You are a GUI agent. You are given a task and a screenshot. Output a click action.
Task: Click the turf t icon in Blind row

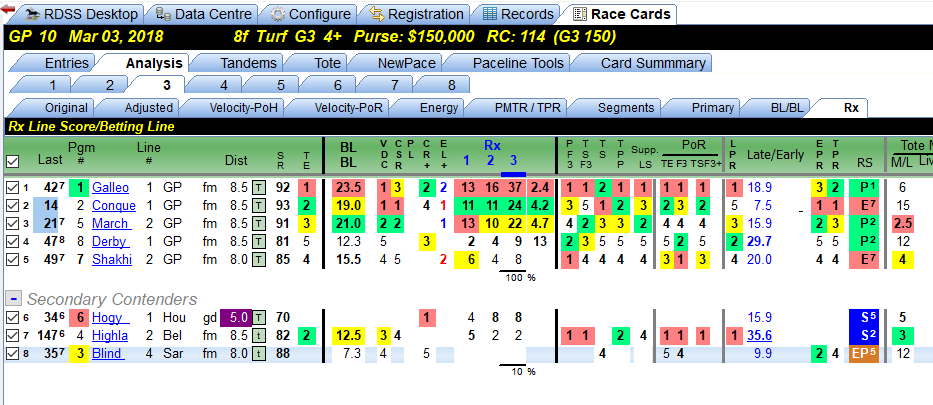coord(259,354)
